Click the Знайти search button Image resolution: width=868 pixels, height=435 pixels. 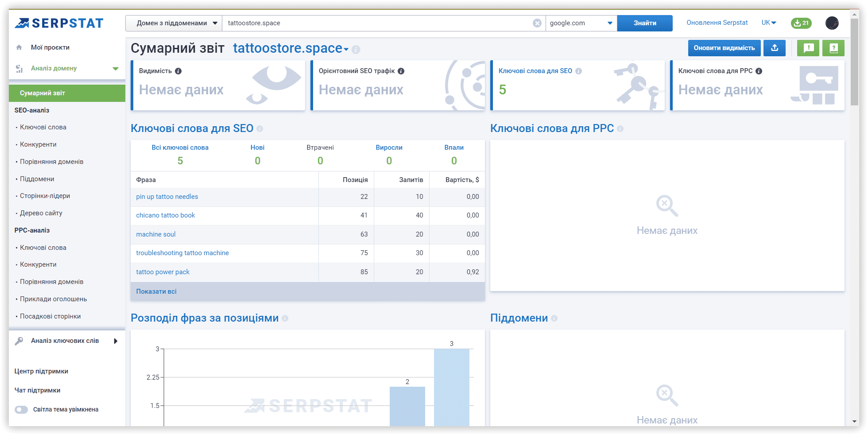point(645,23)
